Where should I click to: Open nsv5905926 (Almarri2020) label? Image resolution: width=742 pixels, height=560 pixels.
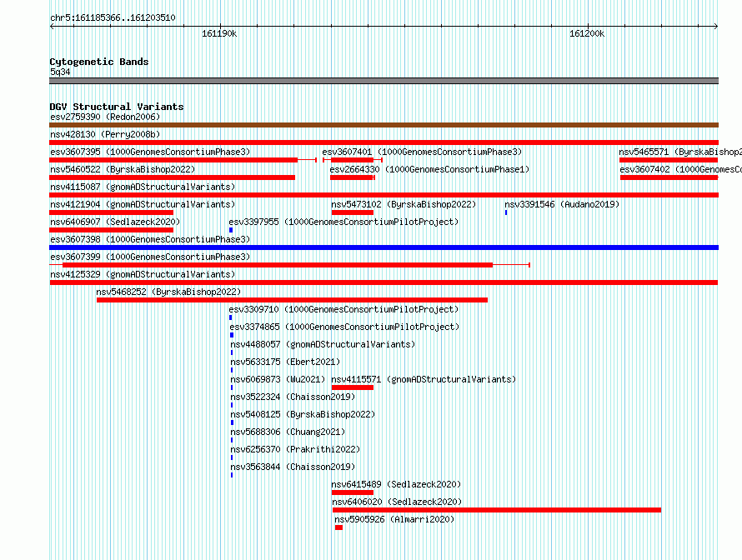394,519
